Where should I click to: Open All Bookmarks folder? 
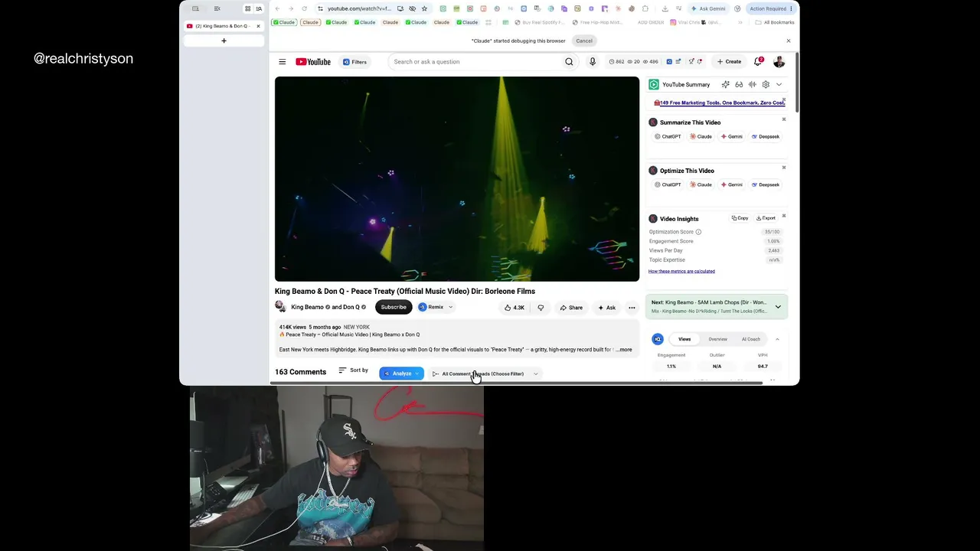775,22
